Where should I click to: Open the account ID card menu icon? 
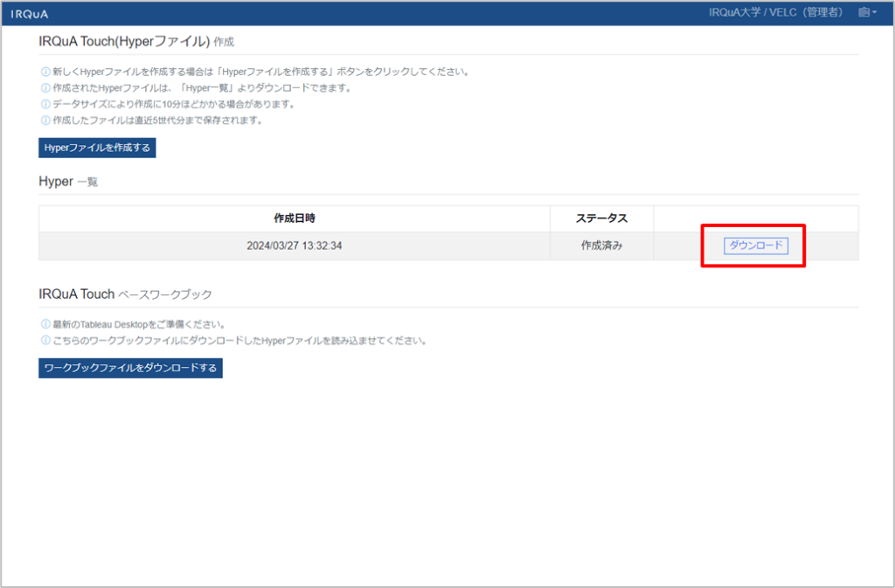(x=867, y=13)
